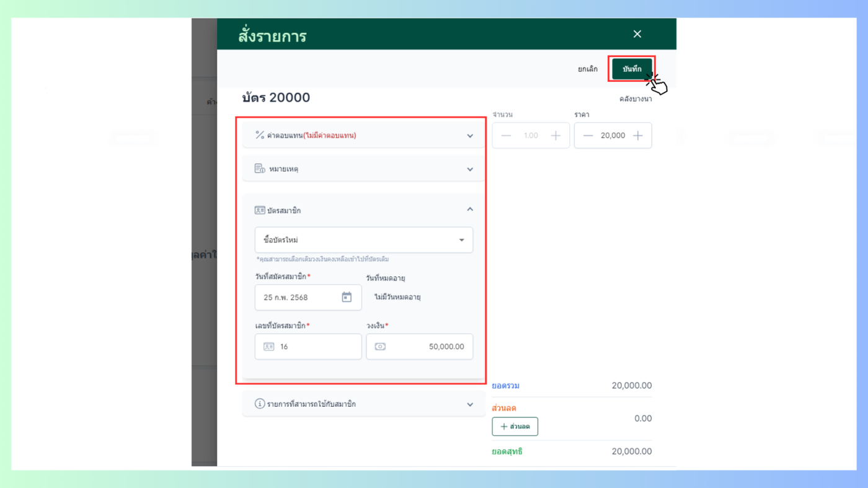Image resolution: width=868 pixels, height=488 pixels.
Task: Click the + ส่วนลด discount button
Action: (x=515, y=427)
